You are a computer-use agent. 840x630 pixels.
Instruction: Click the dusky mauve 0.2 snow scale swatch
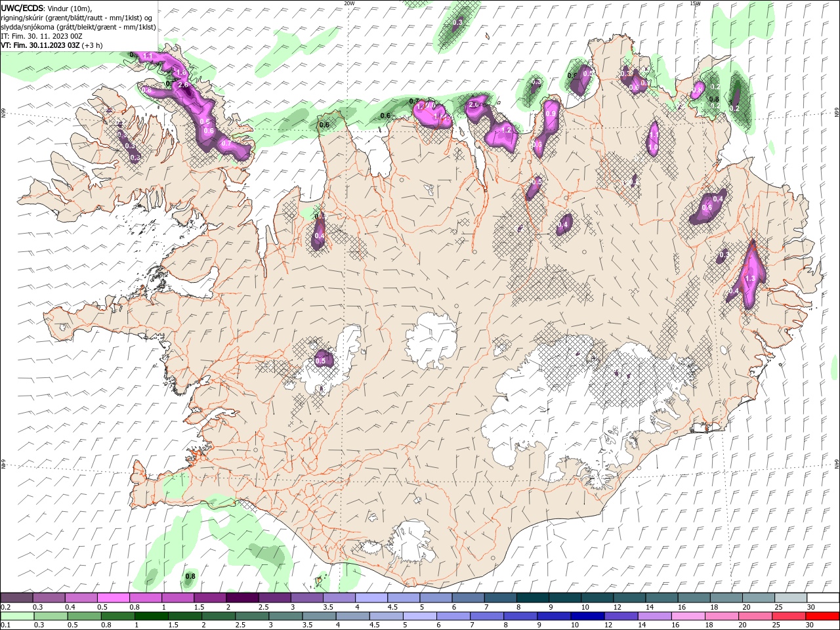click(17, 598)
